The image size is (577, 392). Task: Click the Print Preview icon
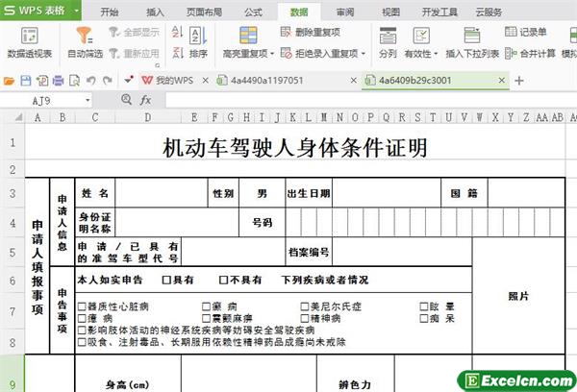click(75, 81)
